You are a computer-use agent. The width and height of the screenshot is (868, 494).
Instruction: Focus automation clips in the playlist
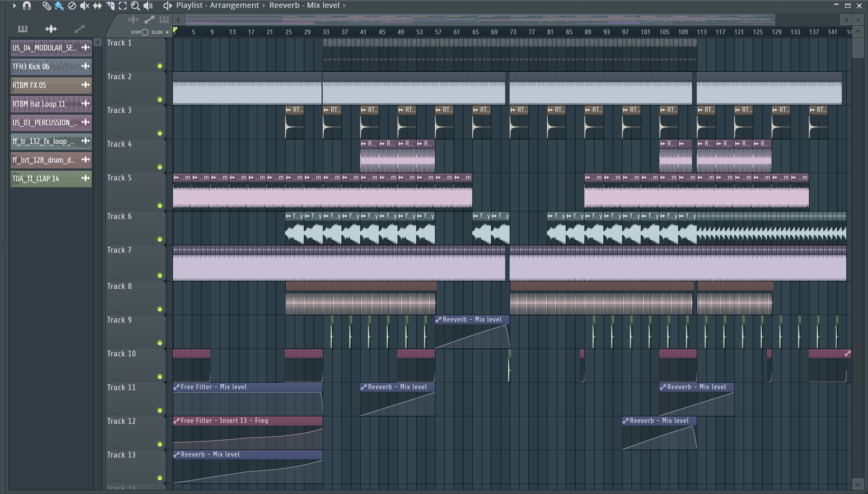pyautogui.click(x=149, y=20)
